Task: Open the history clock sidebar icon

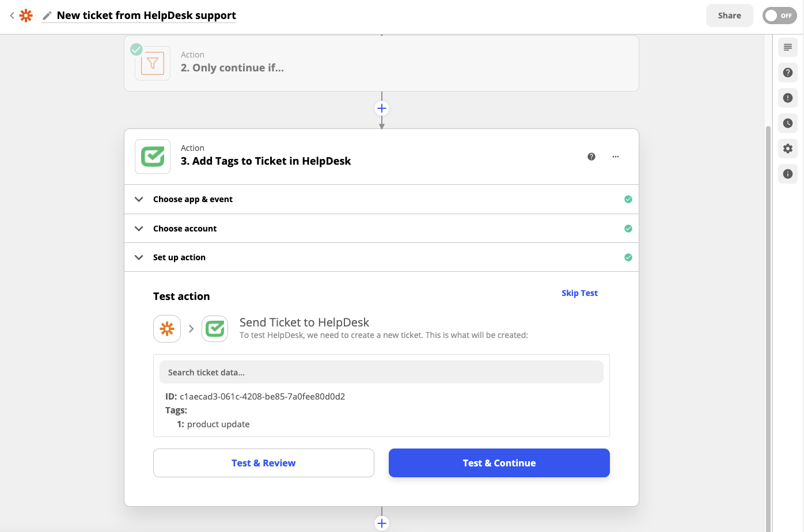Action: (788, 123)
